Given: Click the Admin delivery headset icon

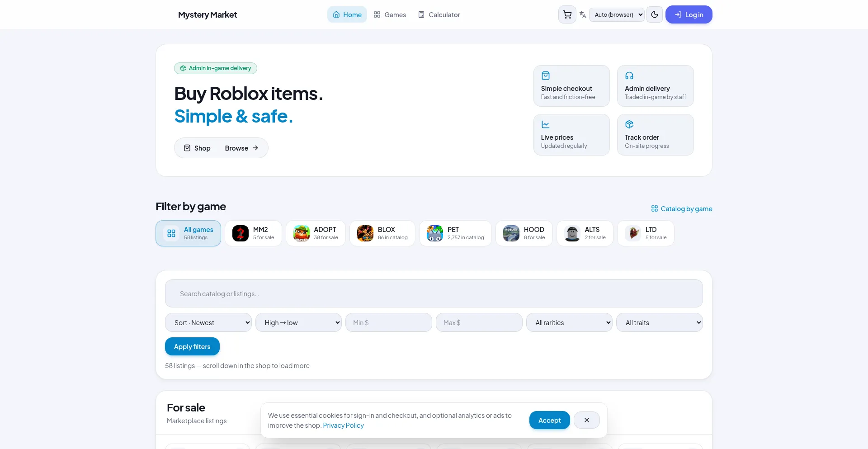Looking at the screenshot, I should pyautogui.click(x=629, y=76).
